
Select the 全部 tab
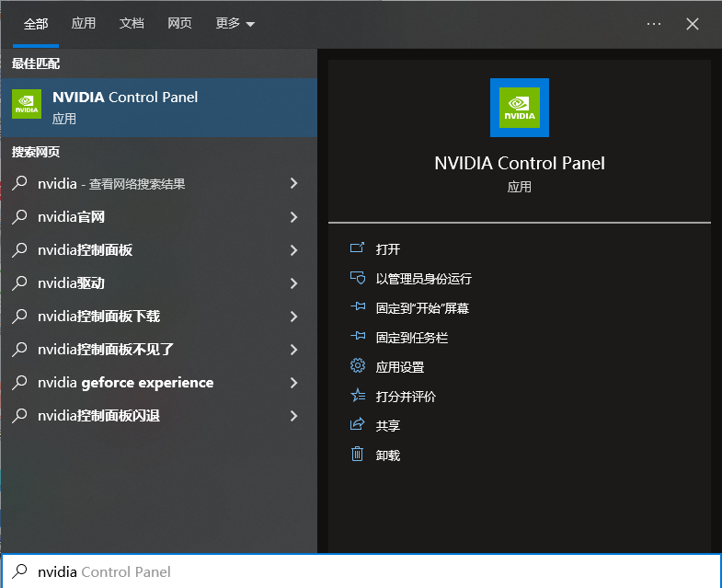pos(36,23)
